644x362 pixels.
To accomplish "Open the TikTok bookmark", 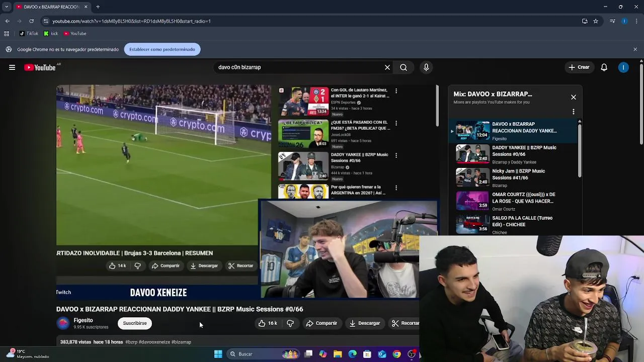I will click(x=29, y=34).
